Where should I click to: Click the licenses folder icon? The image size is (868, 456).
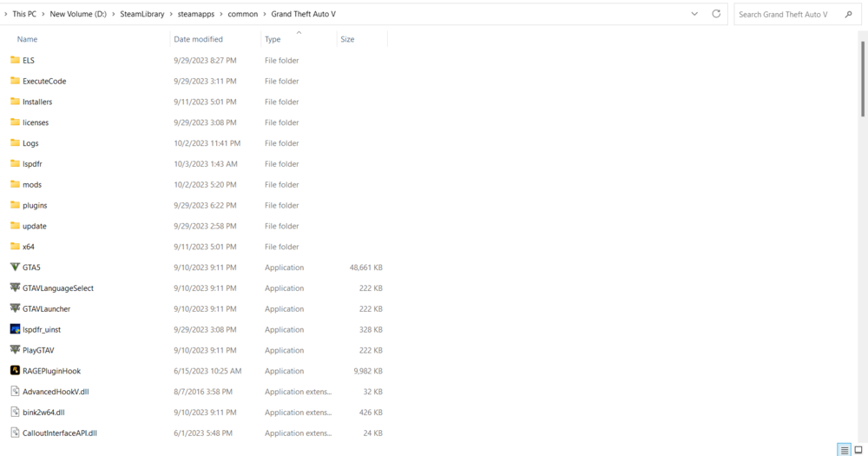pyautogui.click(x=15, y=122)
